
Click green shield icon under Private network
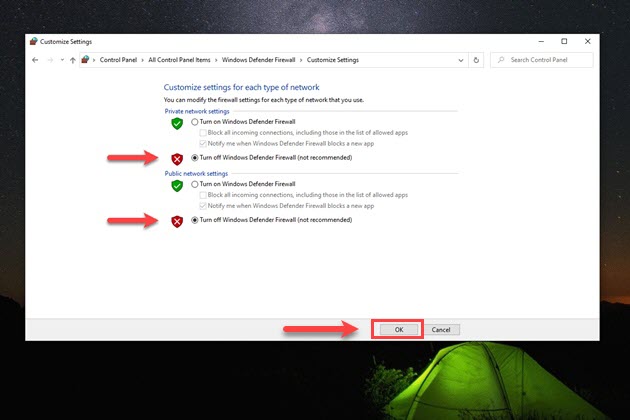pyautogui.click(x=177, y=123)
